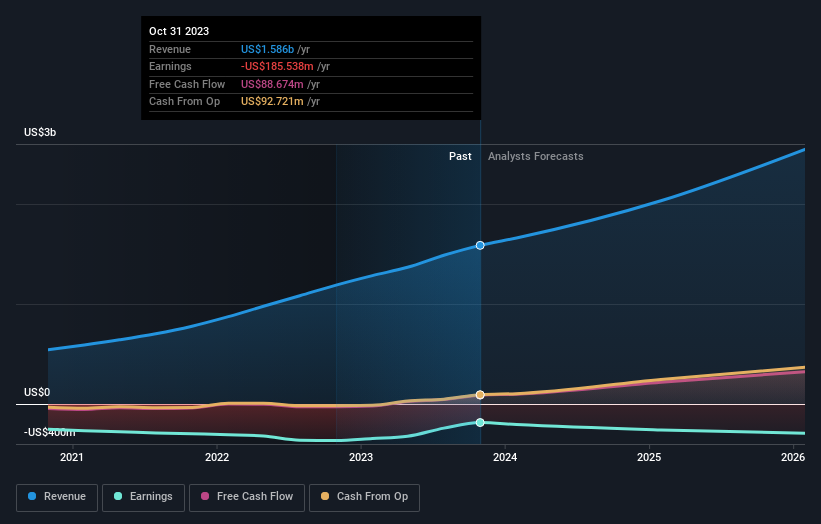Select the blue revenue data point marker on the line
This screenshot has width=821, height=524.
[480, 245]
